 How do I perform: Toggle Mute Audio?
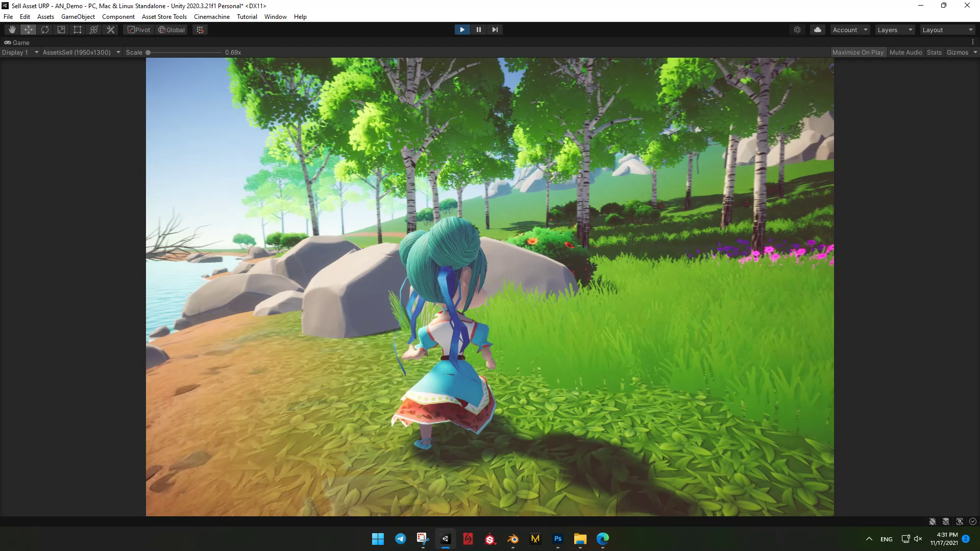coord(905,52)
